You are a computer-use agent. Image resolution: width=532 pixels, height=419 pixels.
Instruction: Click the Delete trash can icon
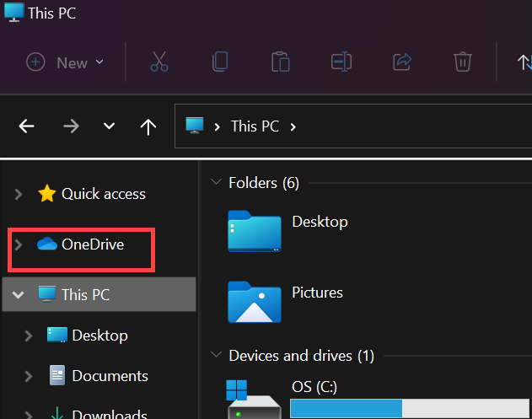pos(463,62)
